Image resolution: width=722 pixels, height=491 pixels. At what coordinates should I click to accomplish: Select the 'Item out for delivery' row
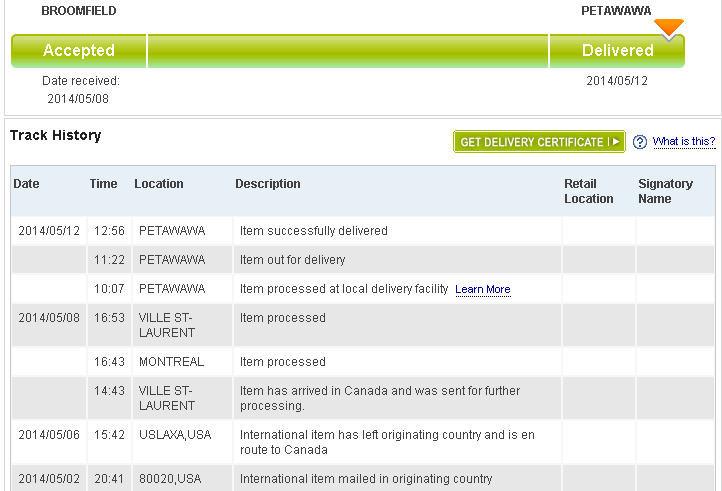[363, 260]
